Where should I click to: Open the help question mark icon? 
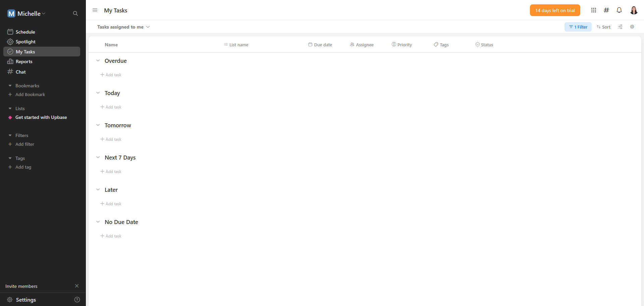(x=77, y=300)
